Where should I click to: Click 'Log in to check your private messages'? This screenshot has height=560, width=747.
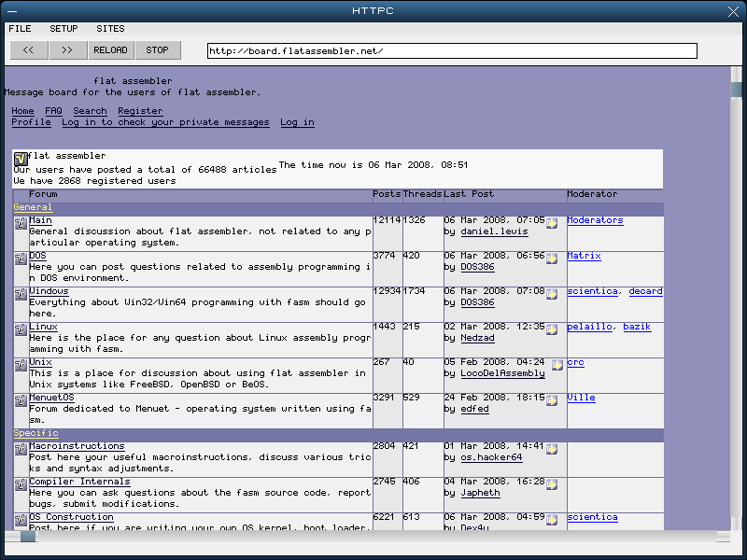[x=165, y=122]
